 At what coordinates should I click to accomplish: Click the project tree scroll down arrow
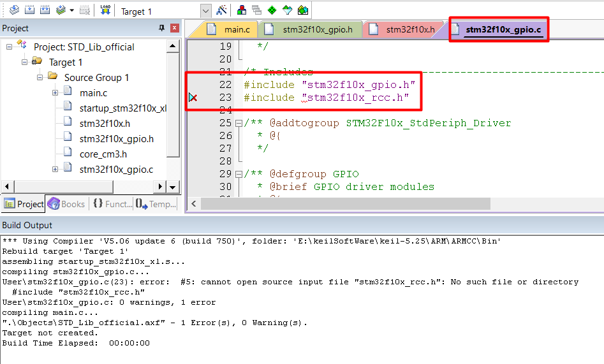pyautogui.click(x=173, y=187)
